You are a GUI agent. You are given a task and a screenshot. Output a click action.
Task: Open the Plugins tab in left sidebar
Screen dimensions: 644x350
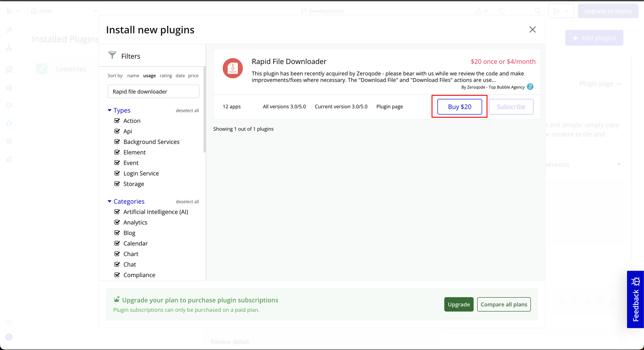[x=9, y=123]
